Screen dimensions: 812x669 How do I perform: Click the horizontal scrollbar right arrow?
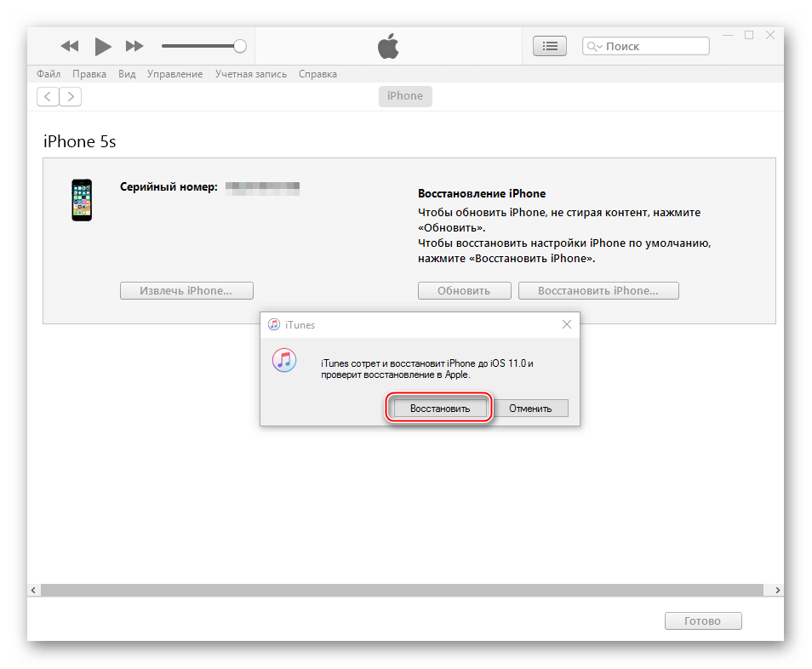(x=778, y=590)
